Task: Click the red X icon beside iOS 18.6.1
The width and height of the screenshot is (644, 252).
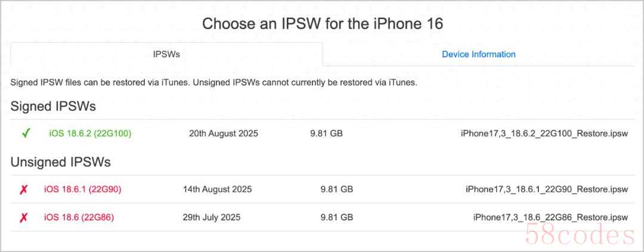Action: [23, 189]
